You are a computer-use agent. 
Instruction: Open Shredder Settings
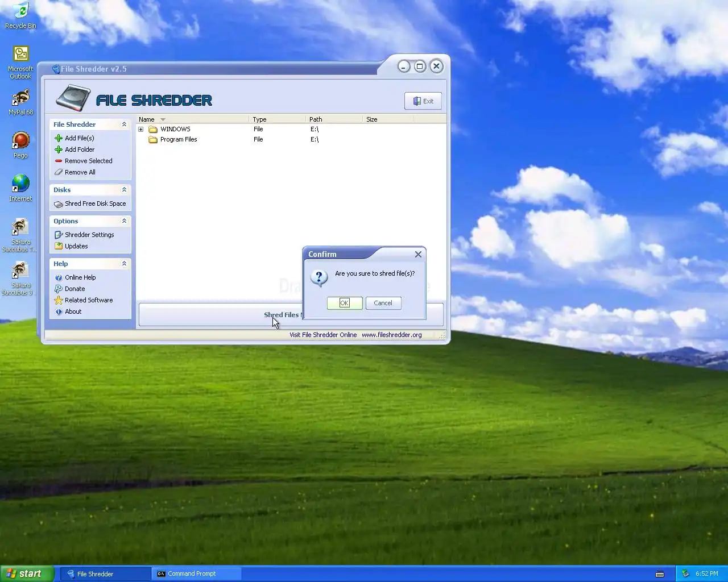84,235
